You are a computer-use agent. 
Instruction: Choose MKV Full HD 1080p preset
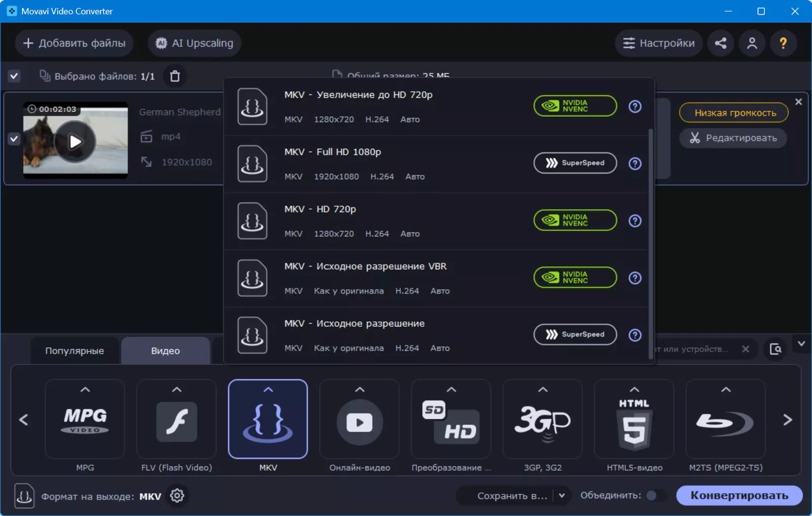(436, 163)
